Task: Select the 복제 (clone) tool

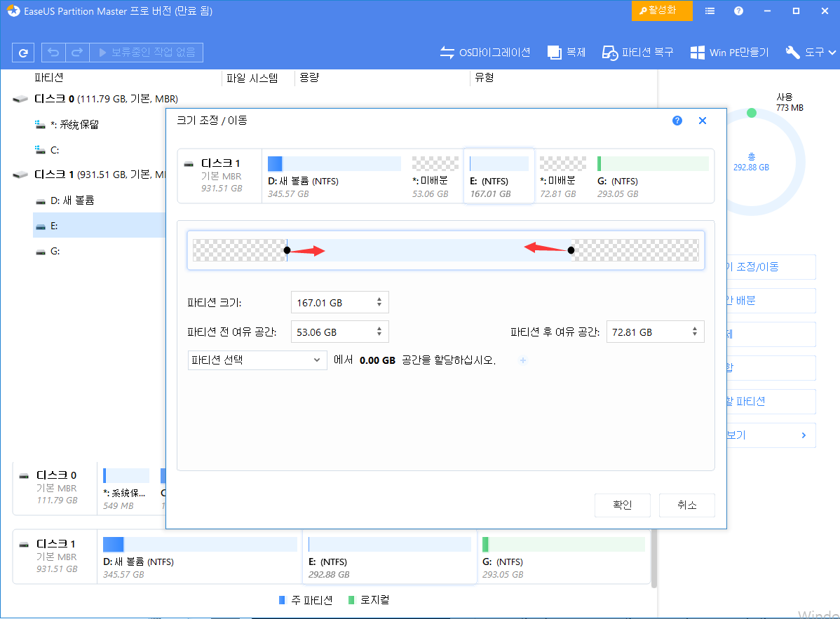Action: (567, 52)
